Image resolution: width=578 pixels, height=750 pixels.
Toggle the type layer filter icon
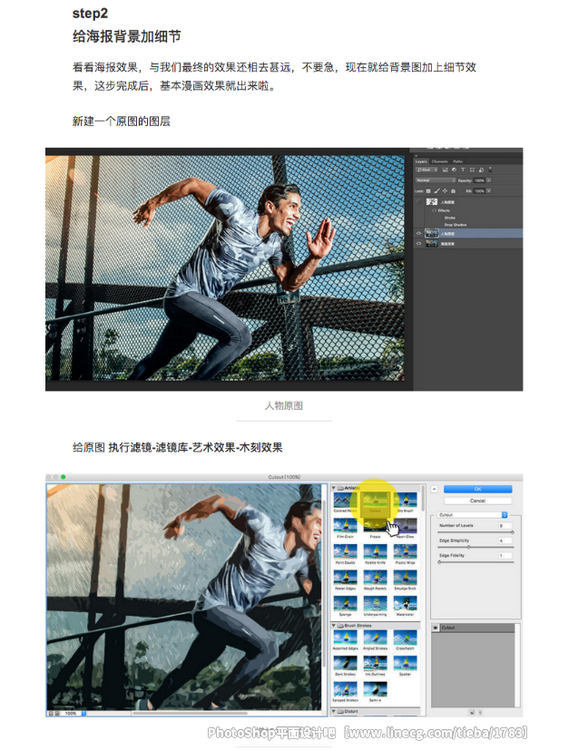click(x=463, y=170)
